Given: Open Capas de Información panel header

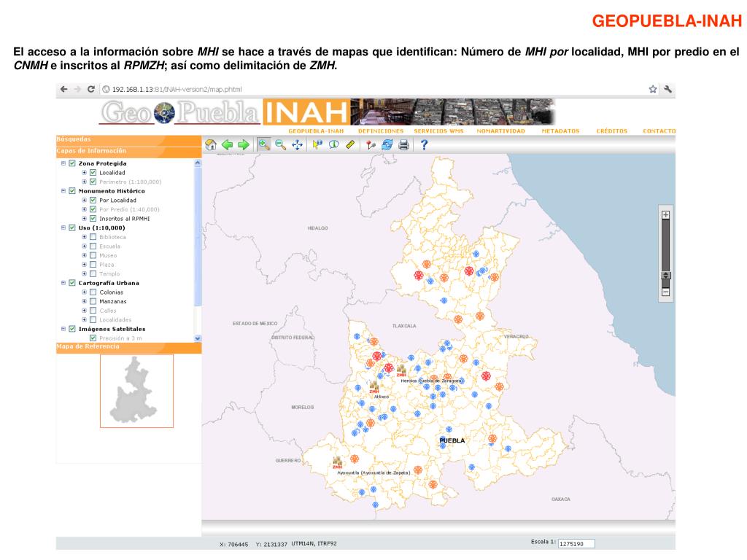Looking at the screenshot, I should (128, 152).
